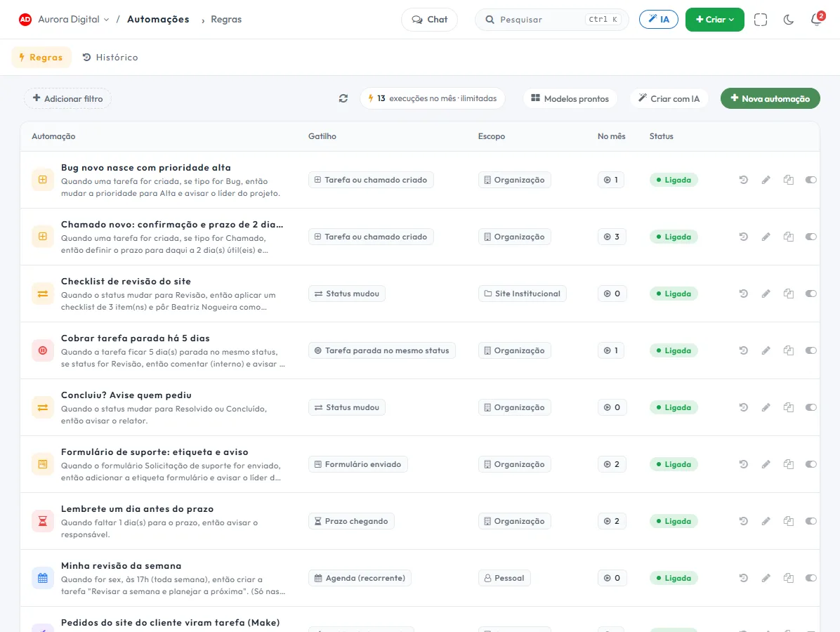Image resolution: width=840 pixels, height=632 pixels.
Task: Click the Site Institucional scope chip
Action: click(523, 294)
